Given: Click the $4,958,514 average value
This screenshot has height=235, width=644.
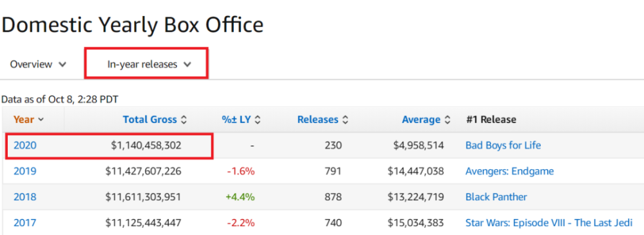Looking at the screenshot, I should pyautogui.click(x=419, y=145).
